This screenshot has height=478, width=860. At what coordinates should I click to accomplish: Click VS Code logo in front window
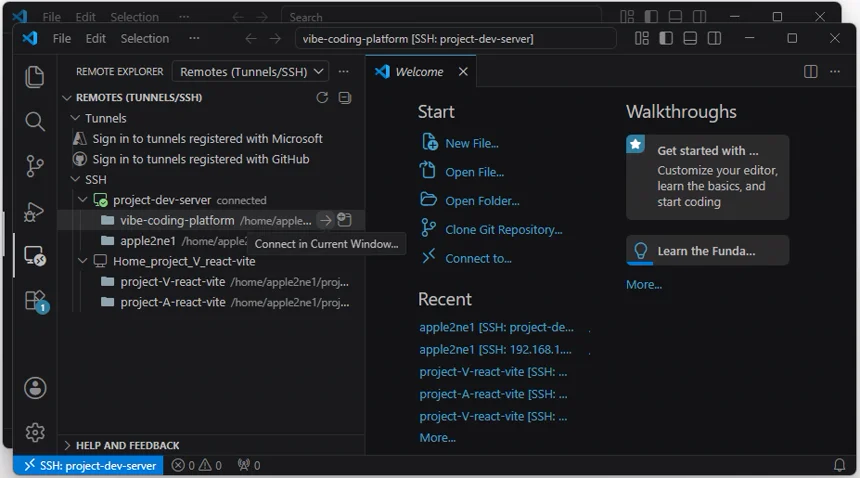point(30,38)
